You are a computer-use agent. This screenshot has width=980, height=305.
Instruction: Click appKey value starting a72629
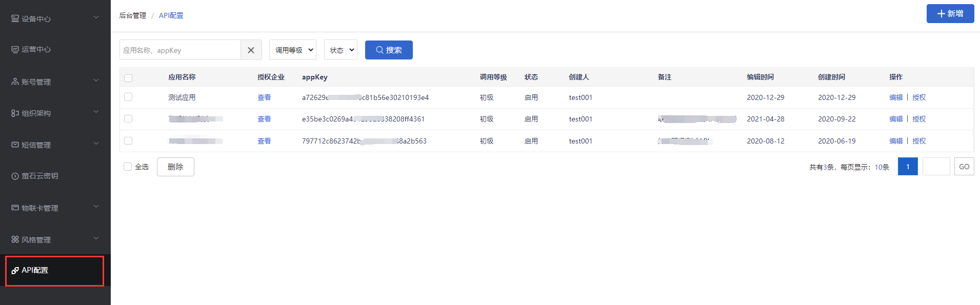coord(365,97)
